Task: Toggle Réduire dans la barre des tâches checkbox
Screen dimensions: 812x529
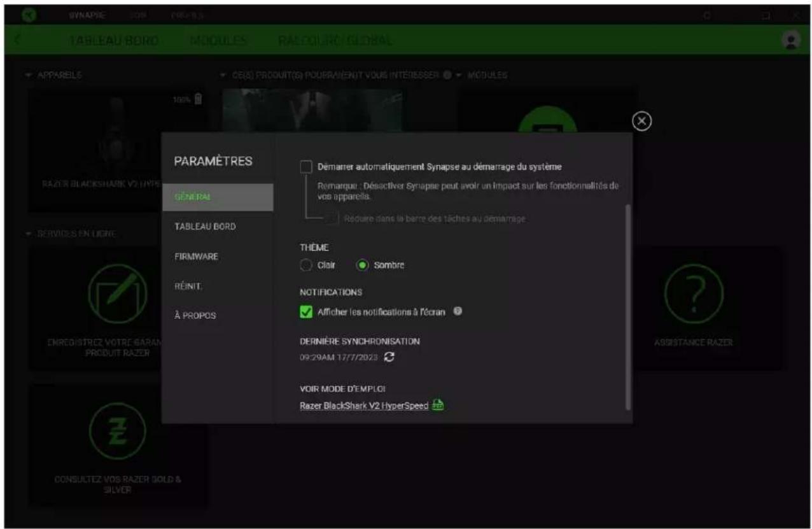Action: coord(331,218)
